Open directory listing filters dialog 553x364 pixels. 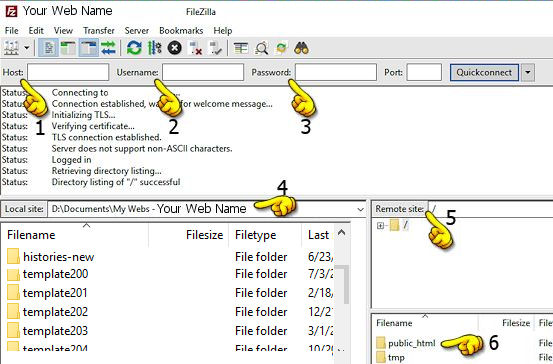click(x=241, y=48)
